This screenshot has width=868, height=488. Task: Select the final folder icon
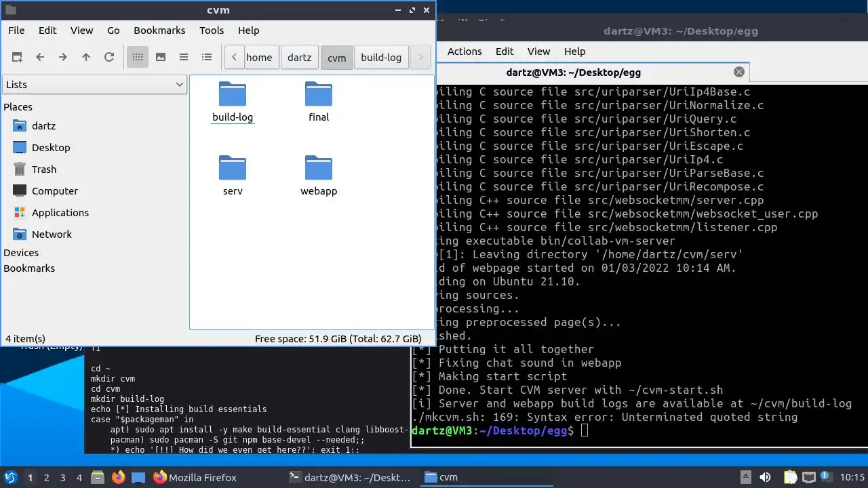(319, 94)
